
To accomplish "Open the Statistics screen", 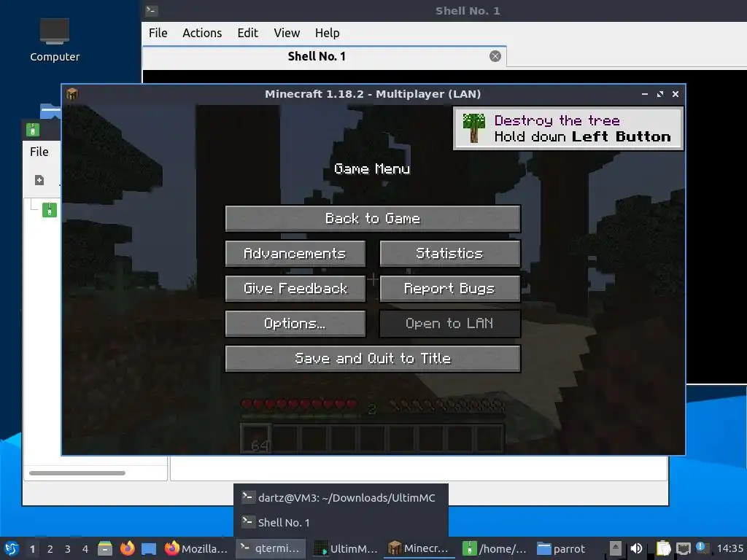I will (x=449, y=253).
